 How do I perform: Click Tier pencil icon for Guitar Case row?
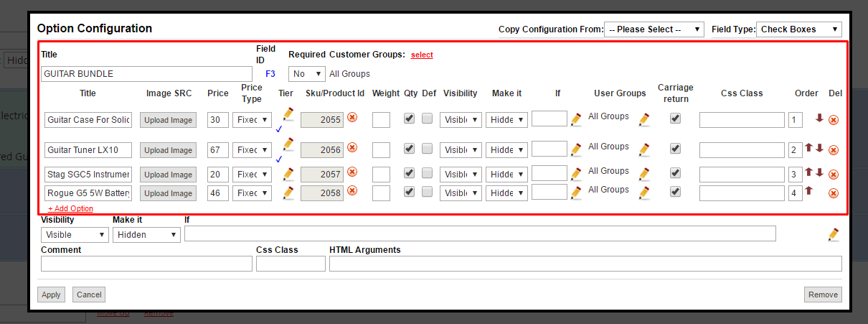[x=288, y=114]
